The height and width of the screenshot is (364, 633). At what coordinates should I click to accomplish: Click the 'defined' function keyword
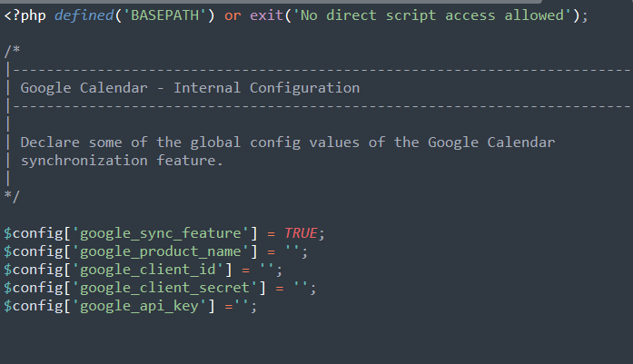tap(77, 17)
